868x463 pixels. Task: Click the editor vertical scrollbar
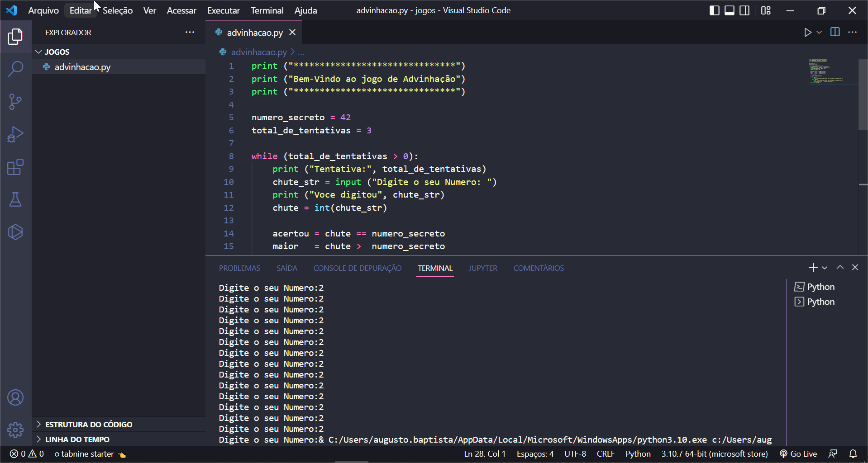863,95
